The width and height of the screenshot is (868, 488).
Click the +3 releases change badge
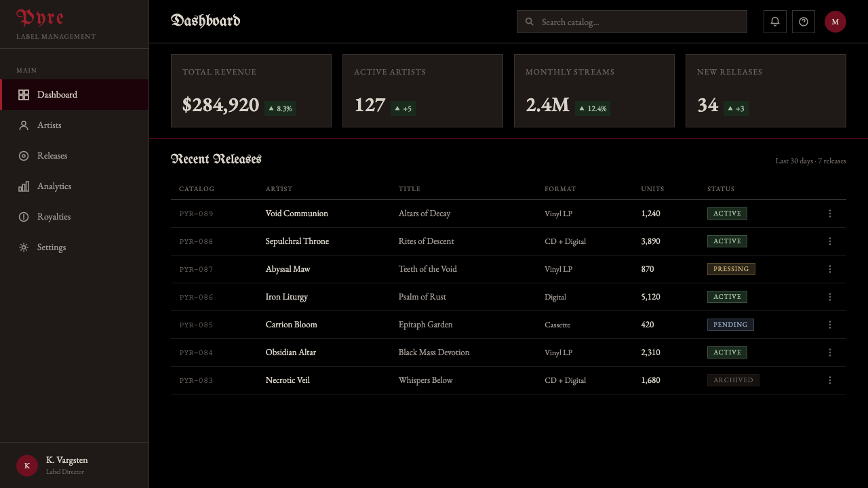click(x=736, y=108)
